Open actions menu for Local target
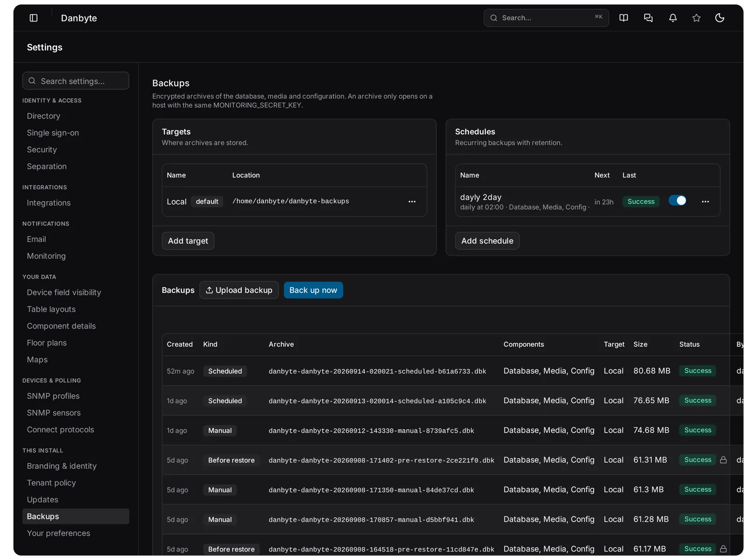Viewport: 748px width, 560px height. pos(412,201)
